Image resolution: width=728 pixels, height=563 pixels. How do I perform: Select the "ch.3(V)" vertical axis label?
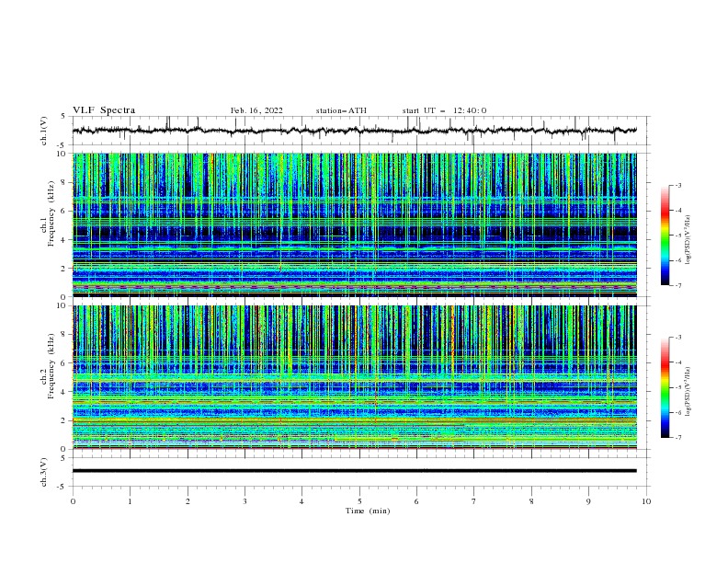[x=44, y=472]
